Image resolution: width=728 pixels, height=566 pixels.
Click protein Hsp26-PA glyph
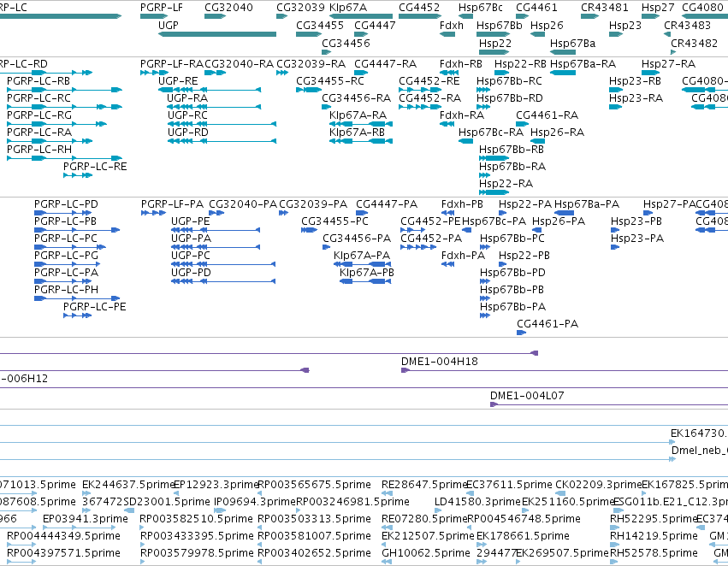coord(536,230)
